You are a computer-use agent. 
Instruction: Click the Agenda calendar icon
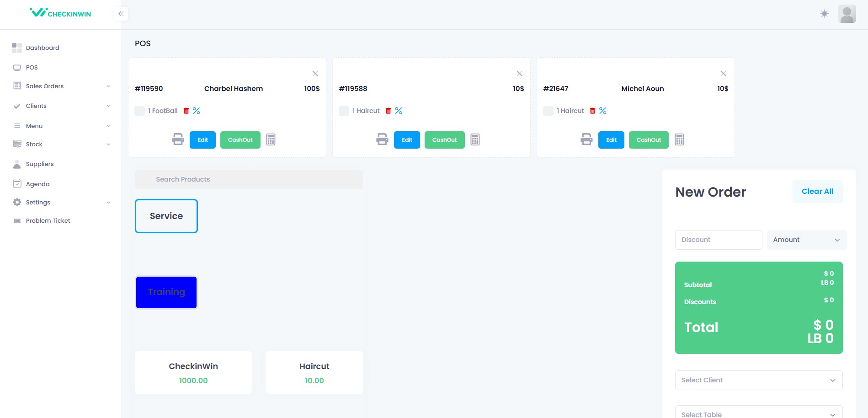tap(17, 184)
